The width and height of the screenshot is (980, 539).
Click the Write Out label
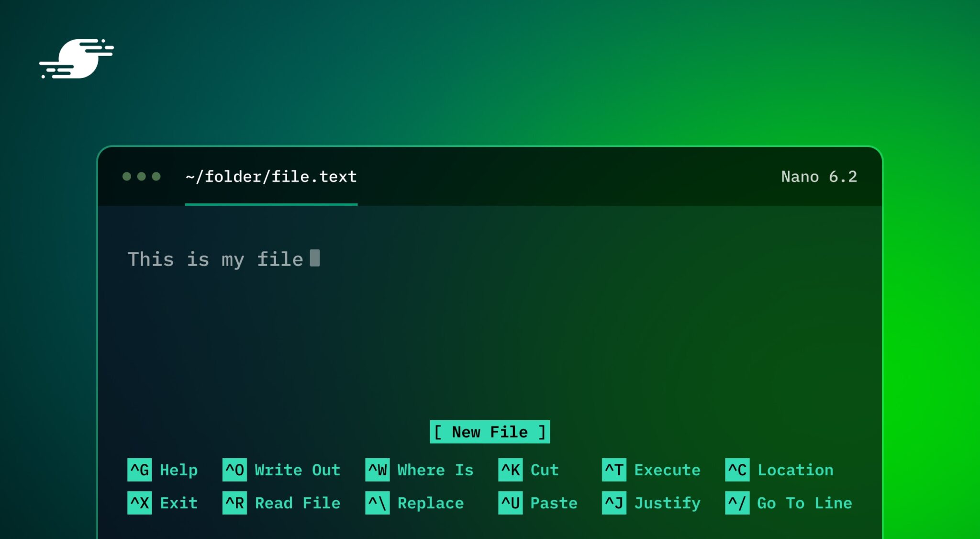(x=298, y=470)
